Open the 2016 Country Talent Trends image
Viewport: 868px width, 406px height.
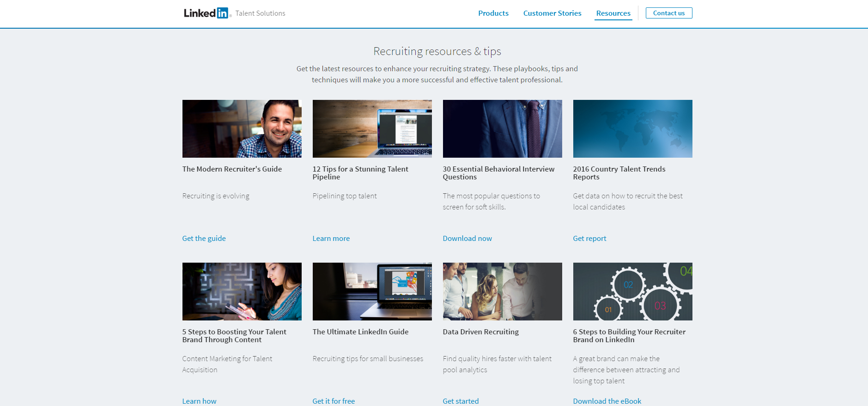point(633,129)
